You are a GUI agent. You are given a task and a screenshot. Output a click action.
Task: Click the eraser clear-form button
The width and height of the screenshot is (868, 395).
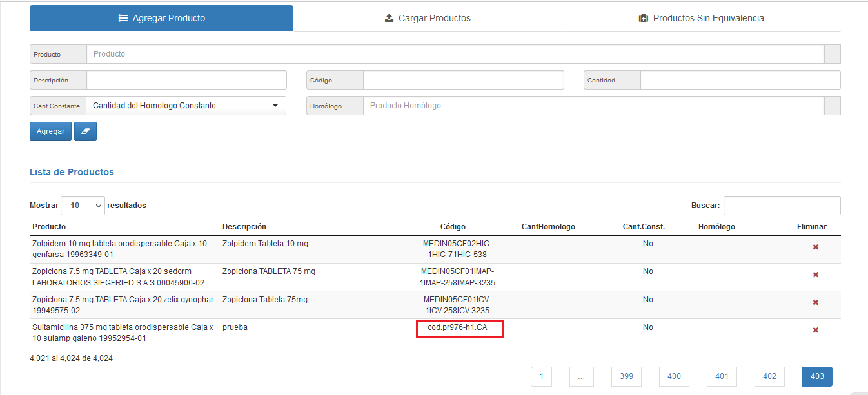point(85,131)
